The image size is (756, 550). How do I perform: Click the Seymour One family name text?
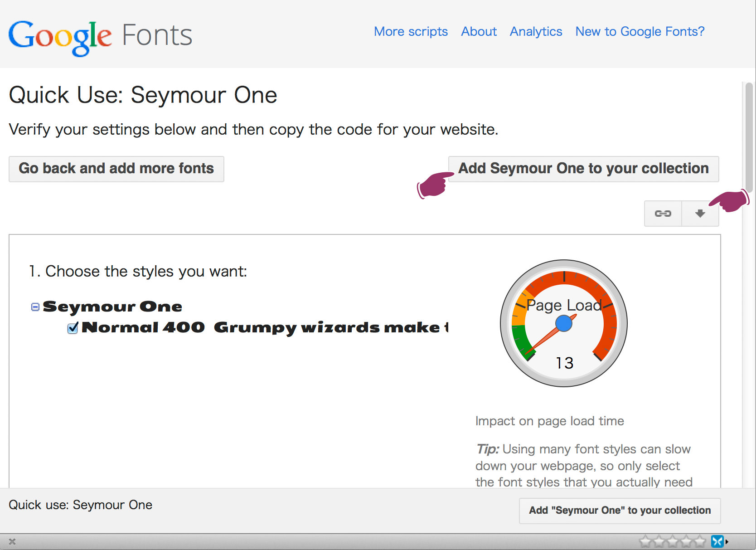click(112, 307)
